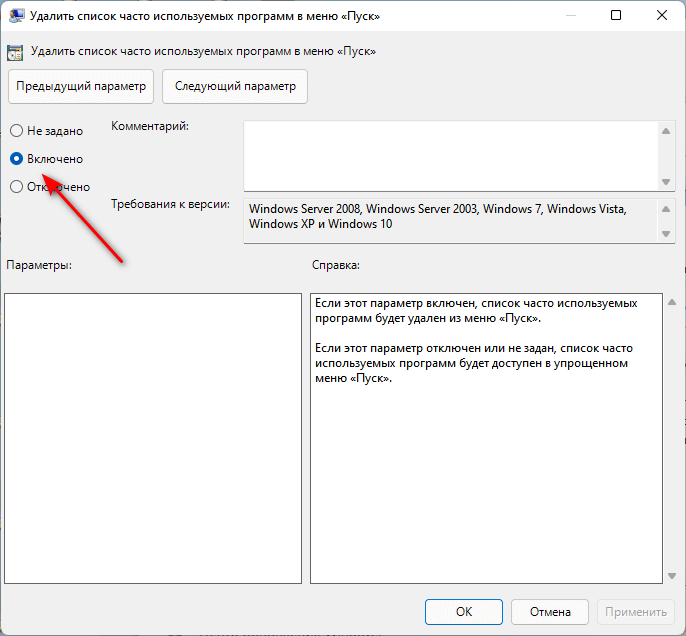686x636 pixels.
Task: Click the «Справка» panel scroll-down arrow
Action: [672, 576]
